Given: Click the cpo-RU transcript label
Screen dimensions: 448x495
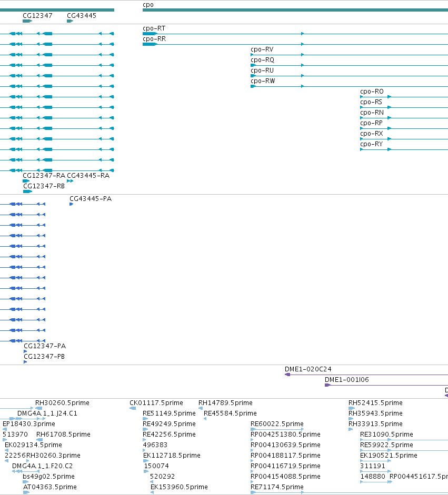Looking at the screenshot, I should coord(262,70).
